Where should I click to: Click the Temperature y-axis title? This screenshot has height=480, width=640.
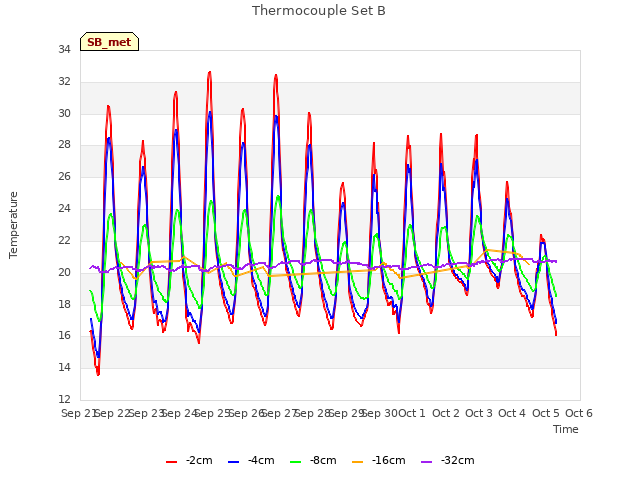click(13, 225)
